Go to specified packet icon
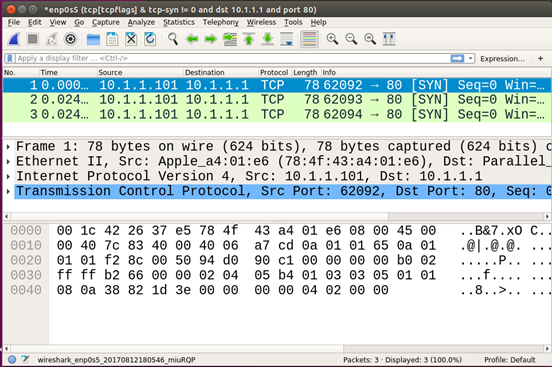The image size is (552, 367). tap(230, 39)
